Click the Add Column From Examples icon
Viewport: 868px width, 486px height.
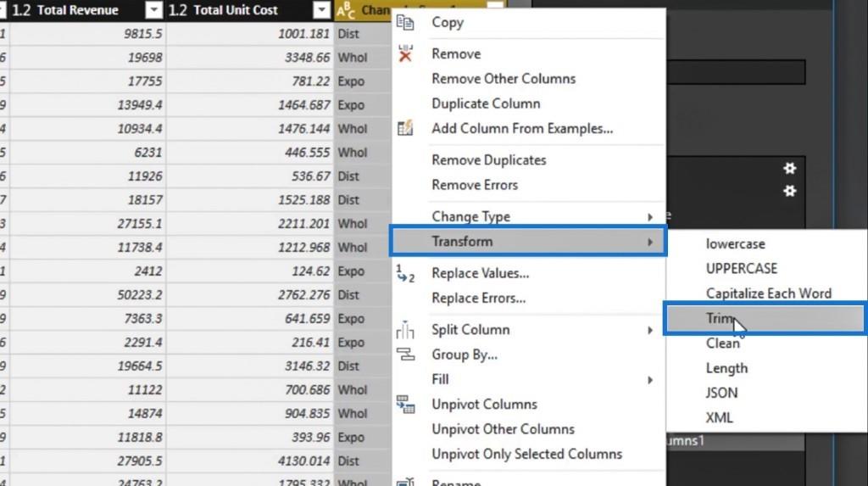pos(405,128)
